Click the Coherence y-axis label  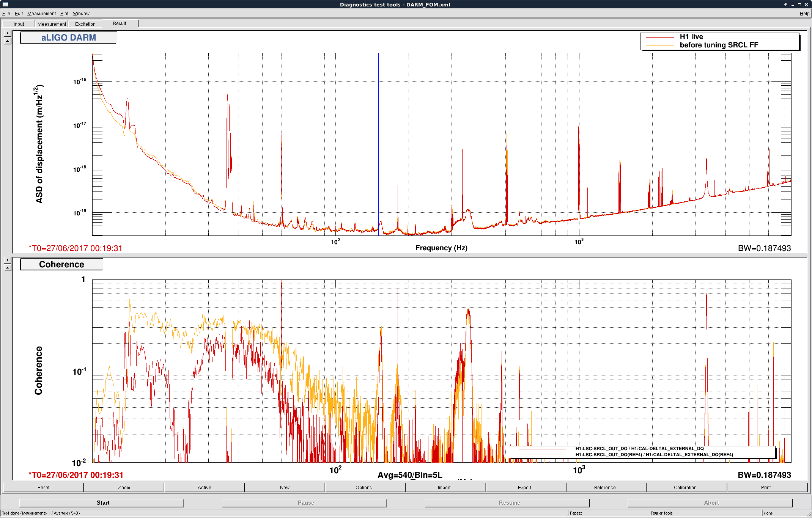(x=39, y=370)
